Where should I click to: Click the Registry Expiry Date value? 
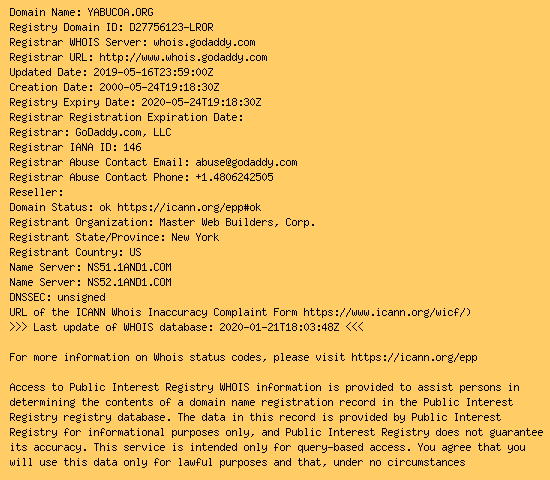[x=201, y=102]
